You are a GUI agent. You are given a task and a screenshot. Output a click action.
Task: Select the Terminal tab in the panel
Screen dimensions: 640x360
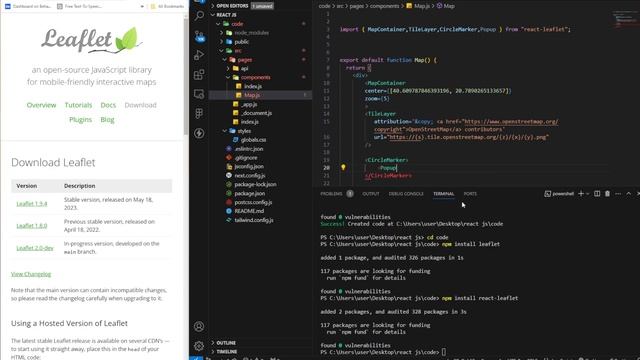click(x=444, y=193)
